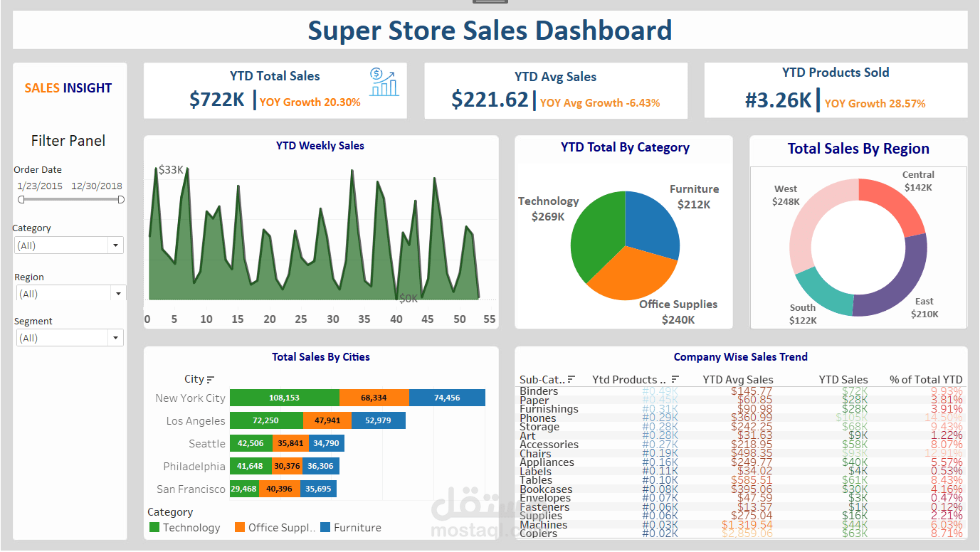The width and height of the screenshot is (980, 552).
Task: Click the Order Date end value 12/30/2018
Action: (x=97, y=186)
